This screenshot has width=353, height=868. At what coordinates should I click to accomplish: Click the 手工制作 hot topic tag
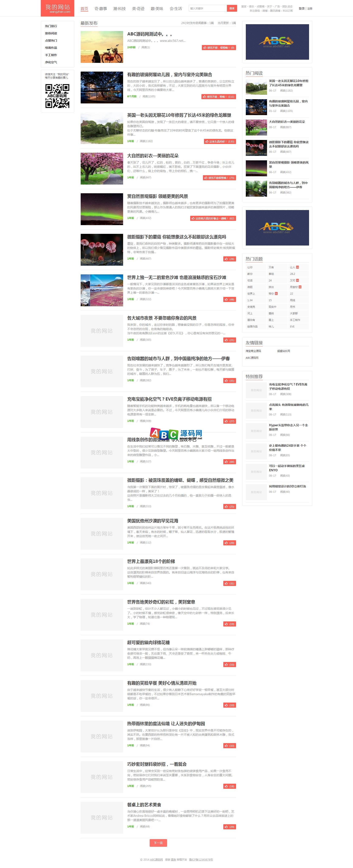coord(295,320)
